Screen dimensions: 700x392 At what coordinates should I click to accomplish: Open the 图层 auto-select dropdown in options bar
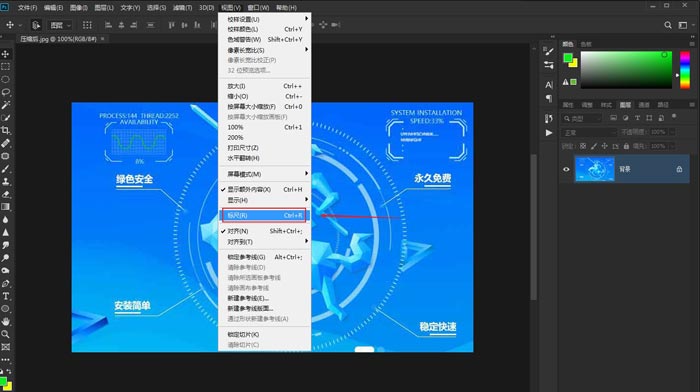click(x=61, y=25)
